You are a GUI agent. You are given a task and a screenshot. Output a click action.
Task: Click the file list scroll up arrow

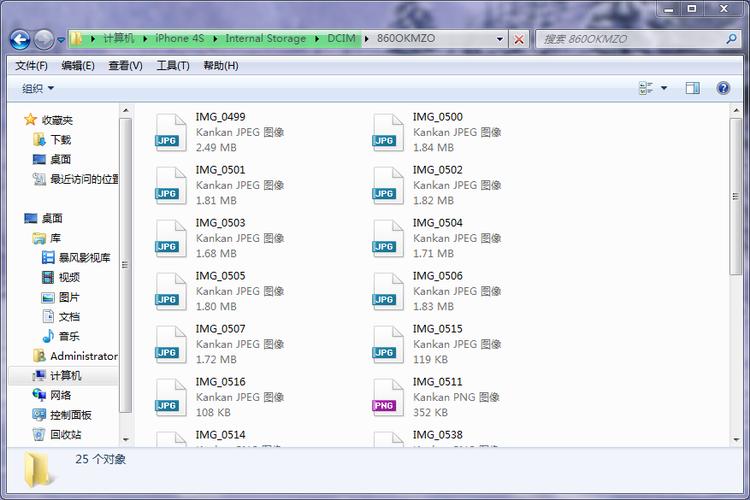pos(736,111)
